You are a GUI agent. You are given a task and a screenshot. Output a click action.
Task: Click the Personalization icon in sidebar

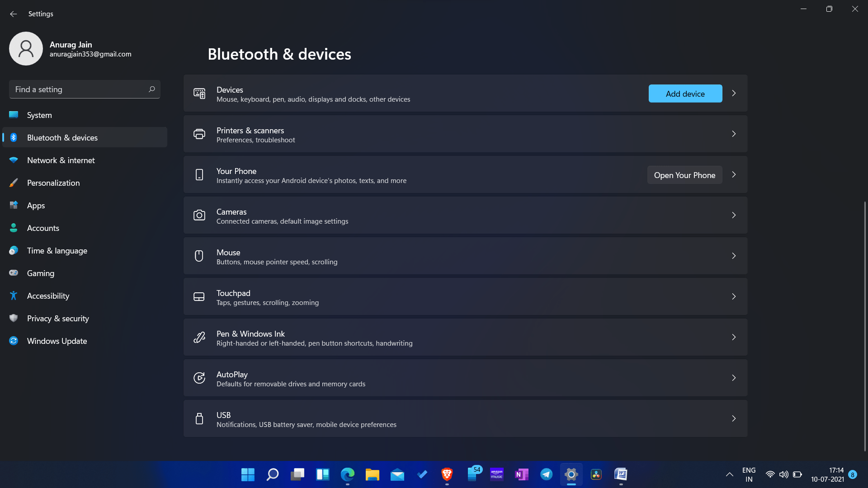click(14, 183)
